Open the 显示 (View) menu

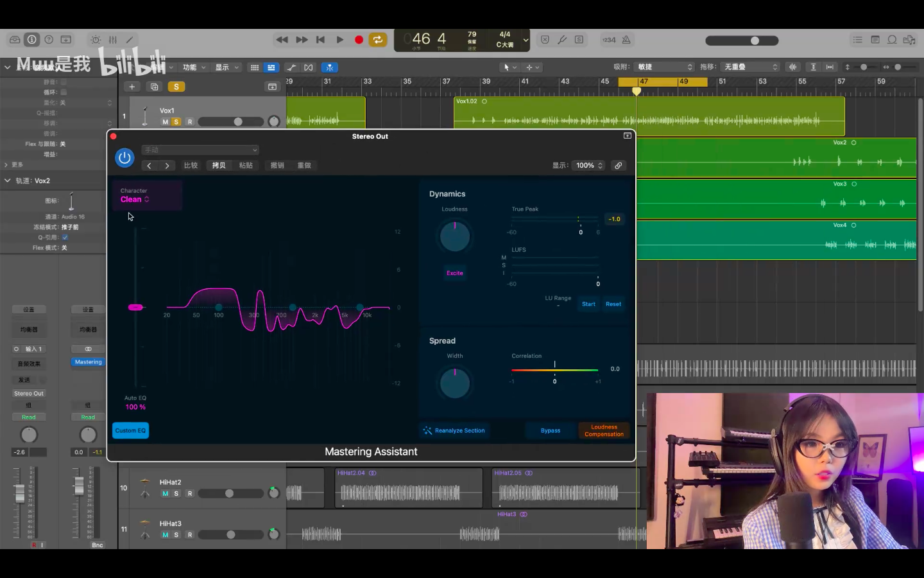point(227,67)
